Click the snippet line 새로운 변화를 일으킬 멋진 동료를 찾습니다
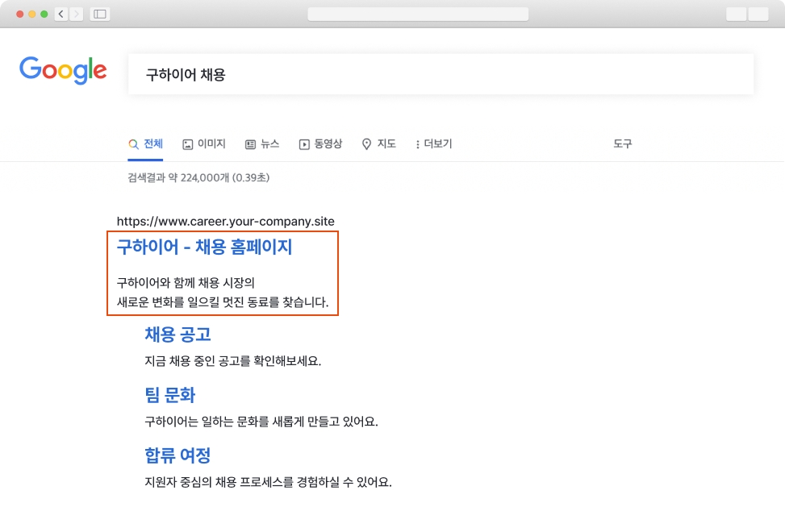 coord(223,302)
